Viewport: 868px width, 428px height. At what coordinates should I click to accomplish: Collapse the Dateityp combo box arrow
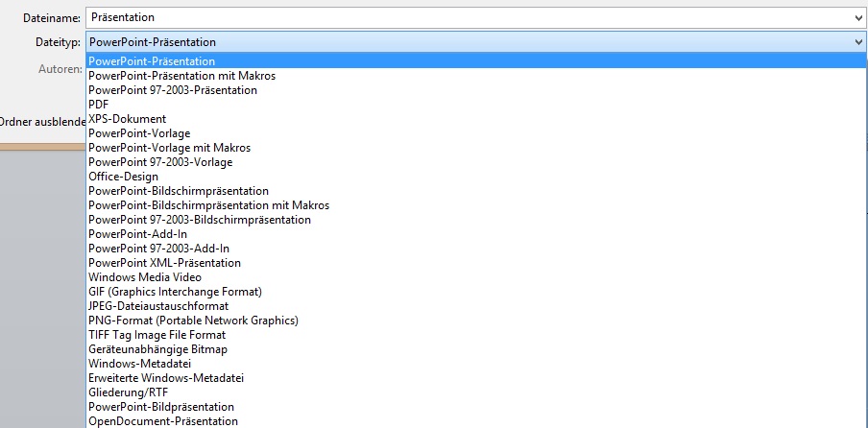coord(858,42)
